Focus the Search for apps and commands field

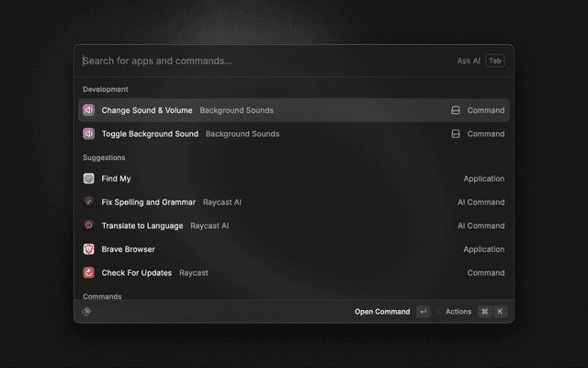257,61
